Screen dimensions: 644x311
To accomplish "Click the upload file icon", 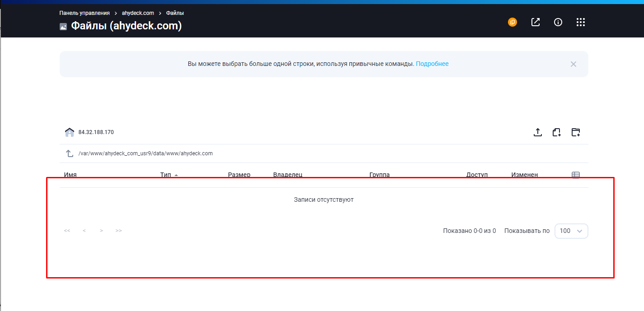I will pos(538,132).
